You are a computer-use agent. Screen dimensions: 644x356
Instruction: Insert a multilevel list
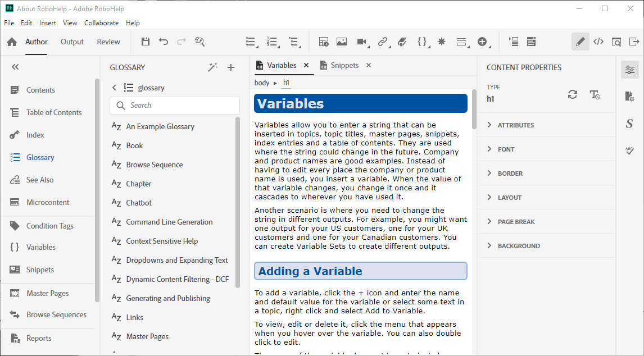(294, 42)
